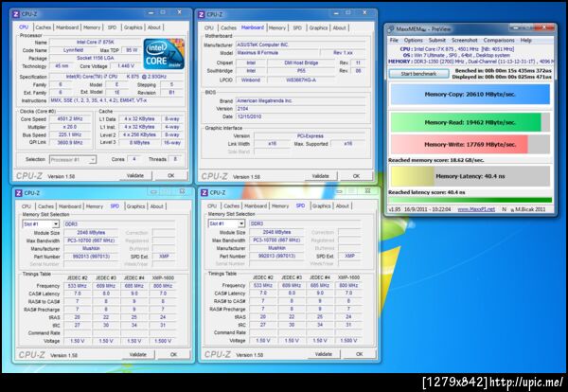Viewport: 568px width, 392px height.
Task: Open Graphics tab in the CPU-tab window
Action: click(133, 27)
